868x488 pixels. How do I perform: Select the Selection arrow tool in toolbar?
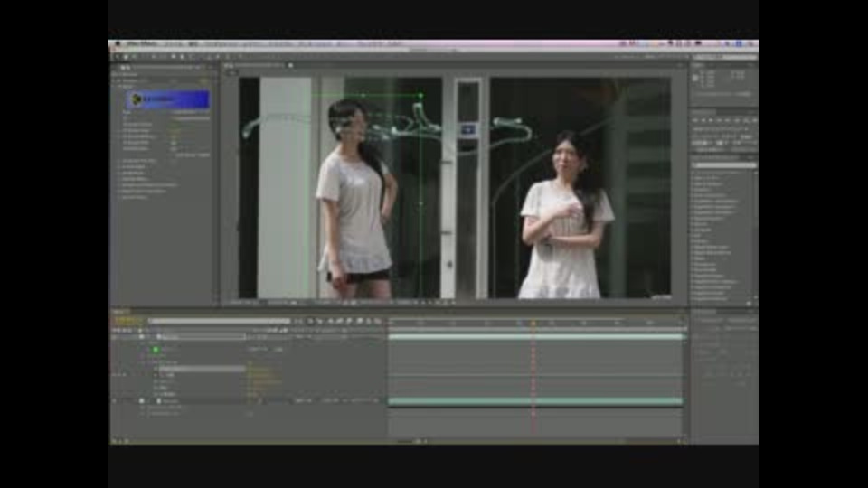pos(117,56)
